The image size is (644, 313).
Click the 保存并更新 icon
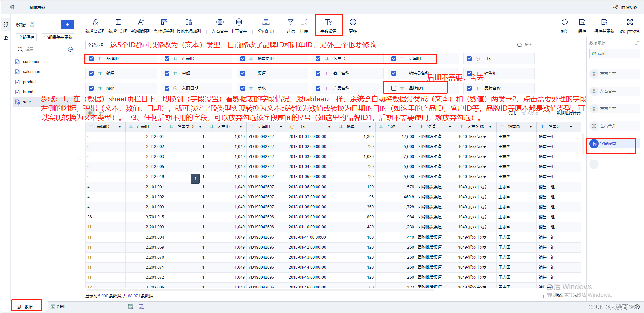(604, 22)
